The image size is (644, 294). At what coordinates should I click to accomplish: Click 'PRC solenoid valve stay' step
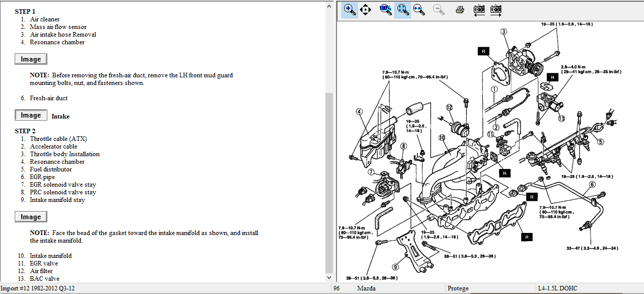click(x=63, y=192)
